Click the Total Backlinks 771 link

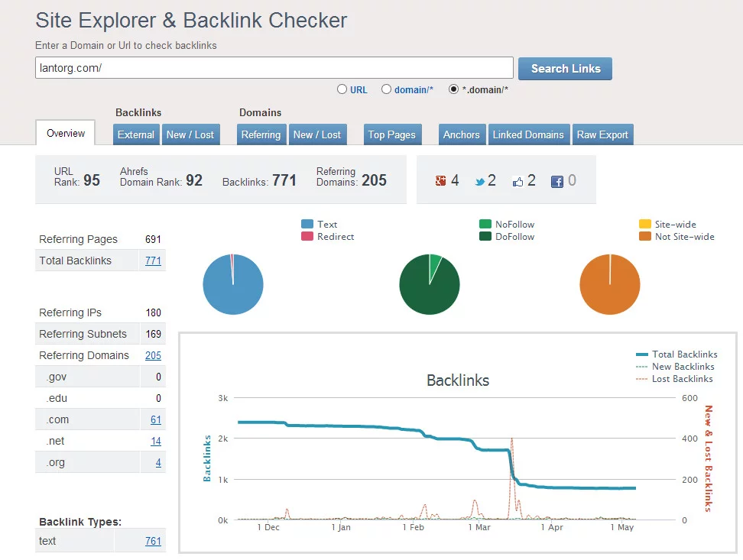point(153,261)
